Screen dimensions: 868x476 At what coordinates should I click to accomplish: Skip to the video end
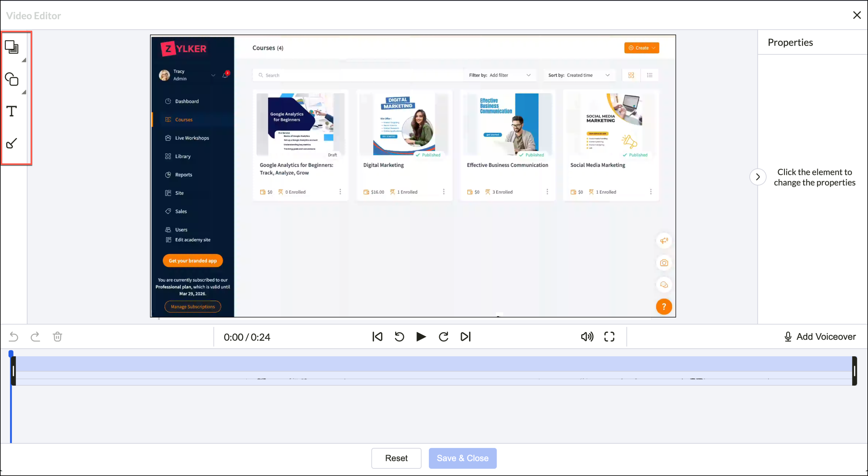[x=465, y=336]
